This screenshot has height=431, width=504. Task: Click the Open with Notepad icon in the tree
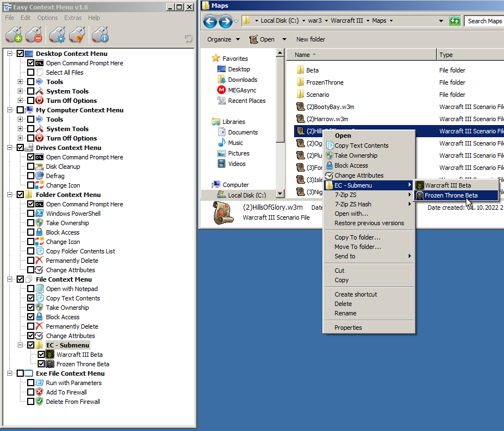[39, 288]
